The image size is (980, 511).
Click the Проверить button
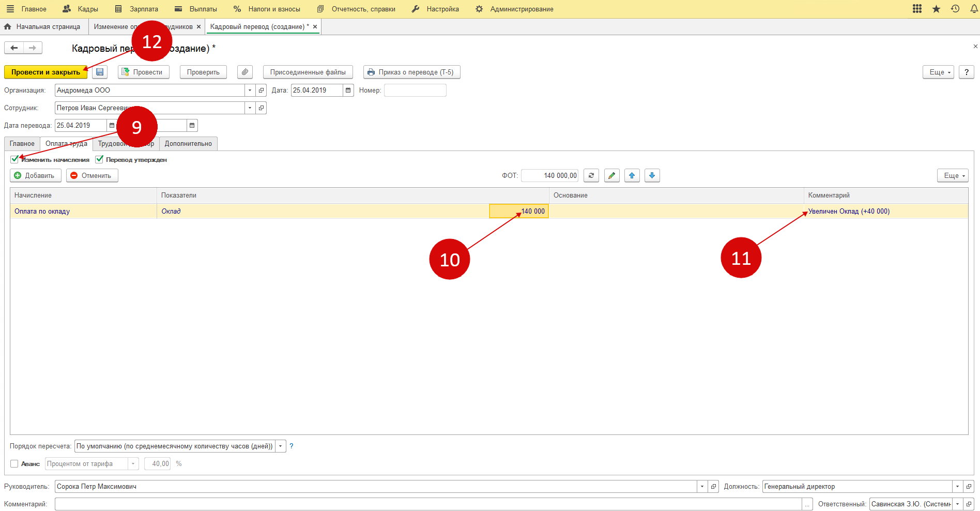(203, 72)
